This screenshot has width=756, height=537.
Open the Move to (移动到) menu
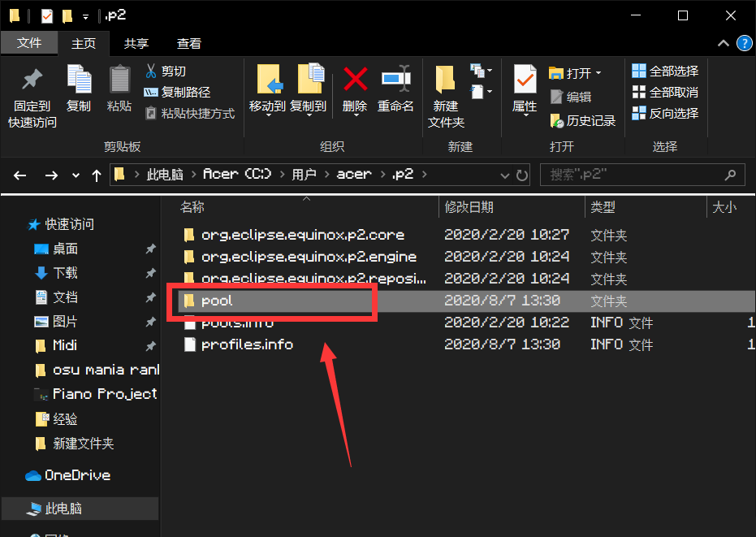tap(268, 90)
